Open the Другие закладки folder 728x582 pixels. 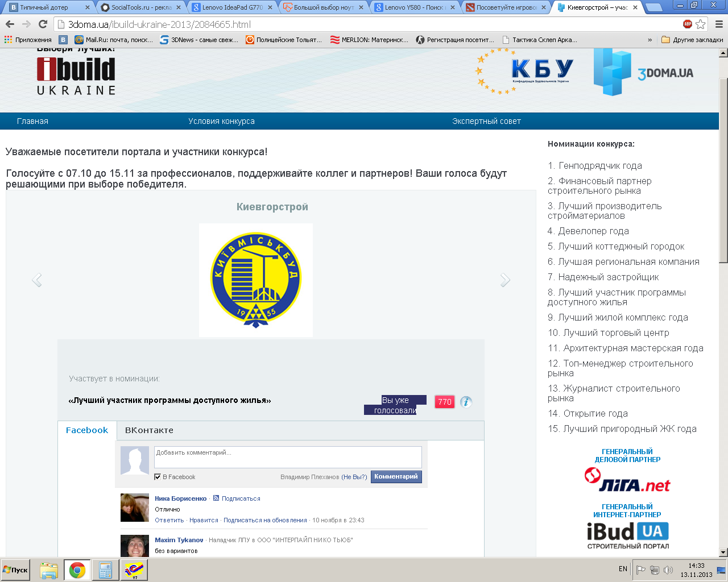[692, 40]
